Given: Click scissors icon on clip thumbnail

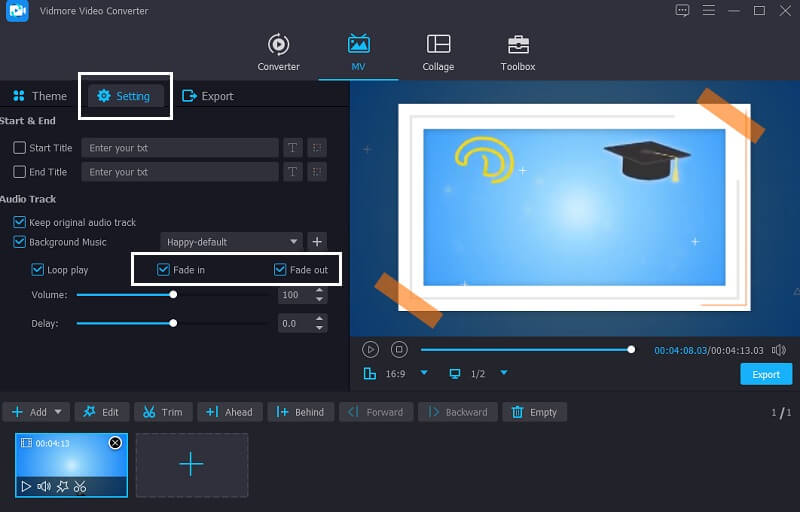Looking at the screenshot, I should 80,487.
